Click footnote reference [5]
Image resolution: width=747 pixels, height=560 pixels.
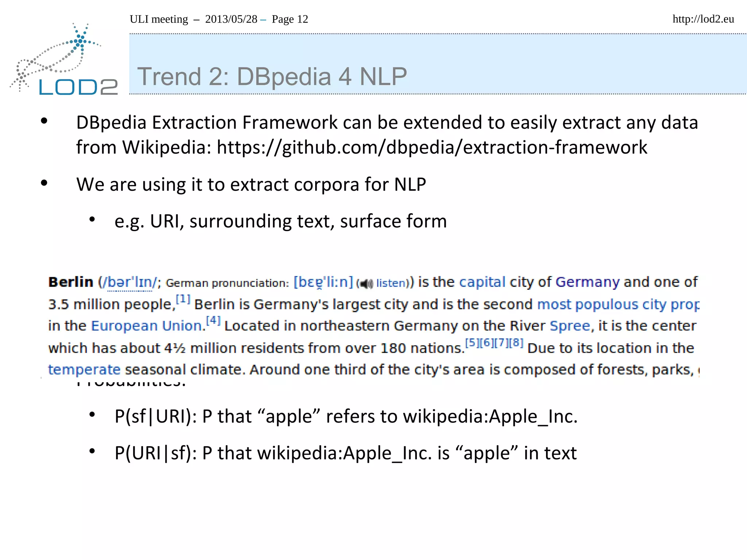[x=472, y=343]
